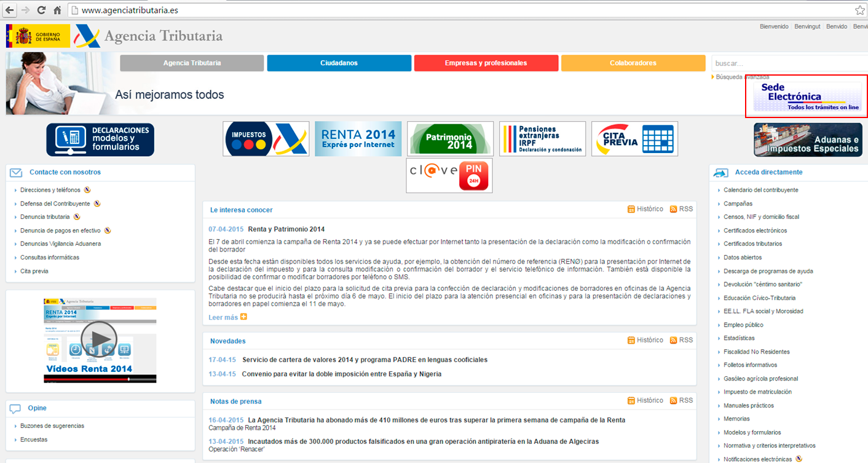Click the Gobierno de España logo
This screenshot has width=868, height=463.
37,36
